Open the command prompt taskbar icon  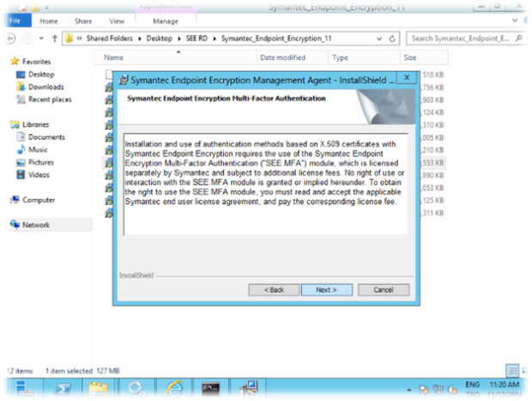pyautogui.click(x=209, y=388)
